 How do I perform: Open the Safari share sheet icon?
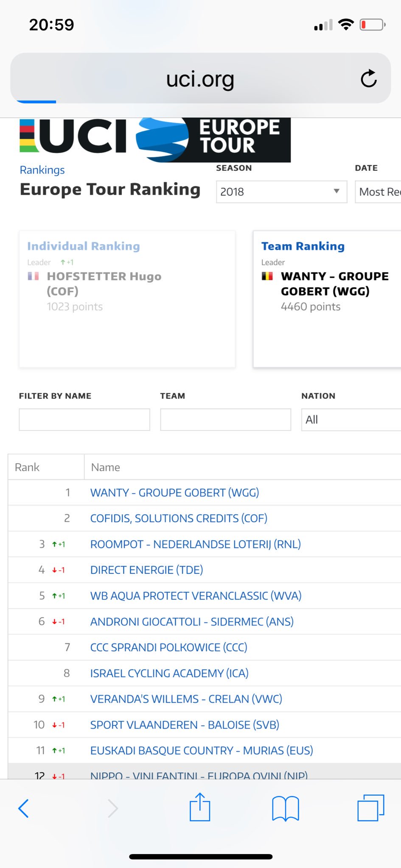coord(200,807)
